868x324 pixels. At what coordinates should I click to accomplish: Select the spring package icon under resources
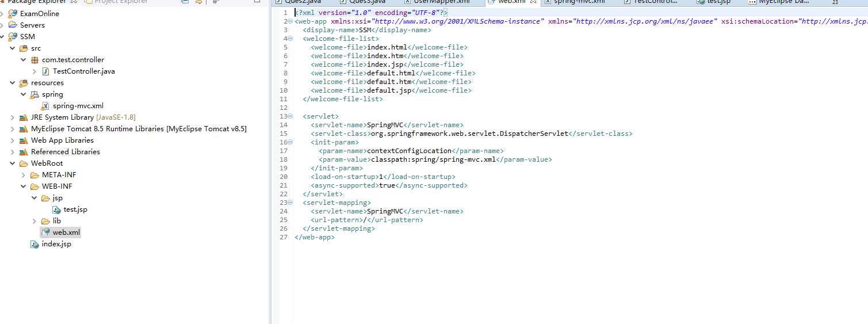[x=35, y=94]
